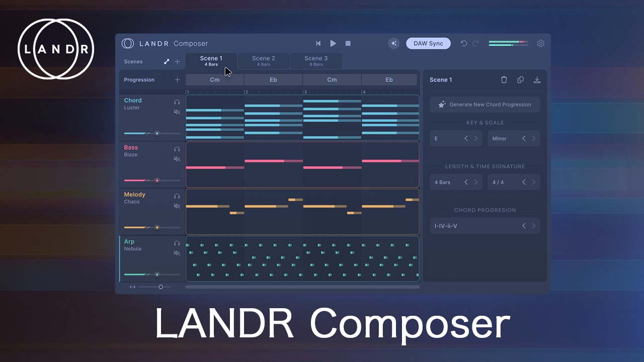The height and width of the screenshot is (362, 644).
Task: Switch to Scene 2 tab
Action: [x=264, y=61]
